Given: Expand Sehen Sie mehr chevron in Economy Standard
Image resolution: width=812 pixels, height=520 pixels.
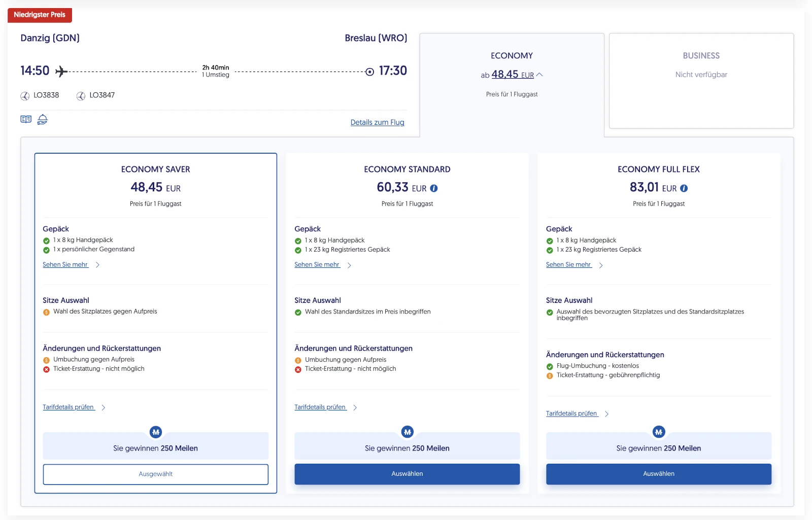Looking at the screenshot, I should (349, 265).
